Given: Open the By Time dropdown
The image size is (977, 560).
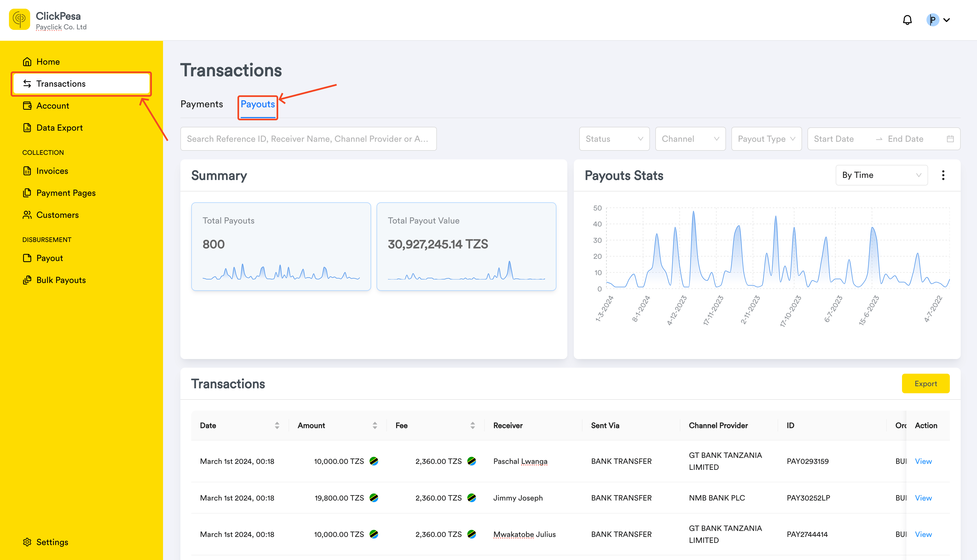Looking at the screenshot, I should (882, 175).
